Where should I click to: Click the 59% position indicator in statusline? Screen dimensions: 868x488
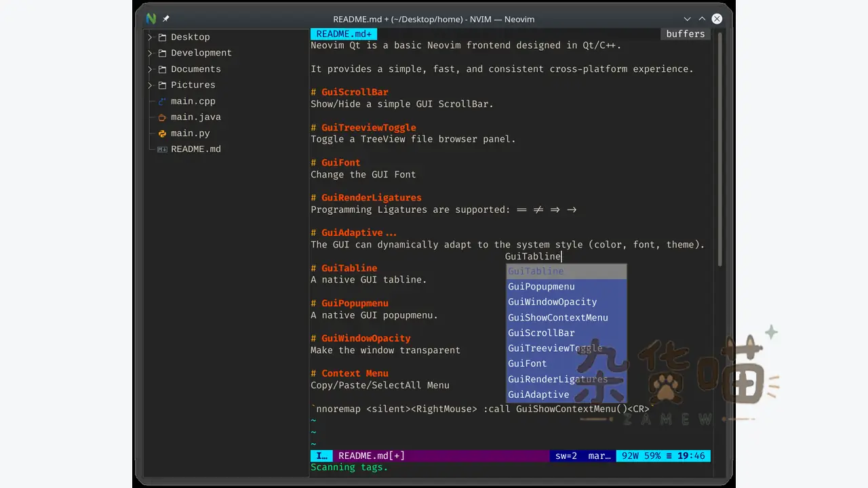(x=652, y=456)
